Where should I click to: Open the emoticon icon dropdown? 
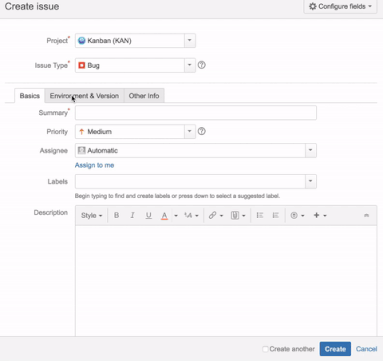pyautogui.click(x=297, y=215)
